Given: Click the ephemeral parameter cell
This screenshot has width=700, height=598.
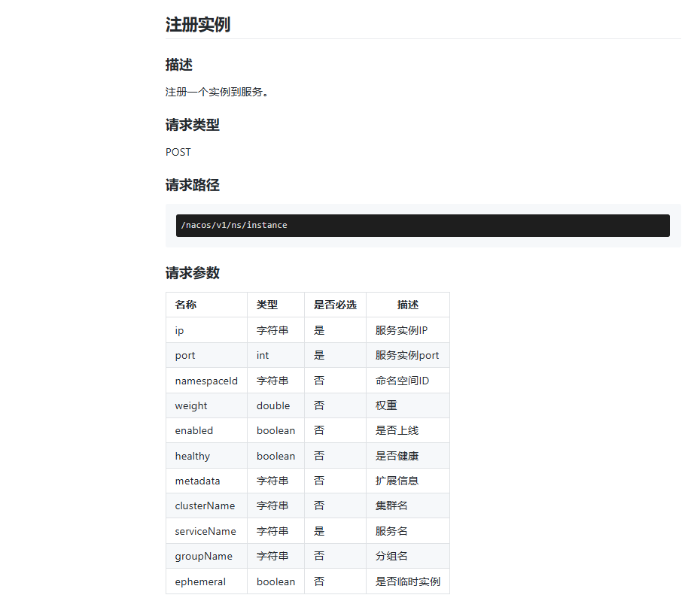Looking at the screenshot, I should [206, 581].
